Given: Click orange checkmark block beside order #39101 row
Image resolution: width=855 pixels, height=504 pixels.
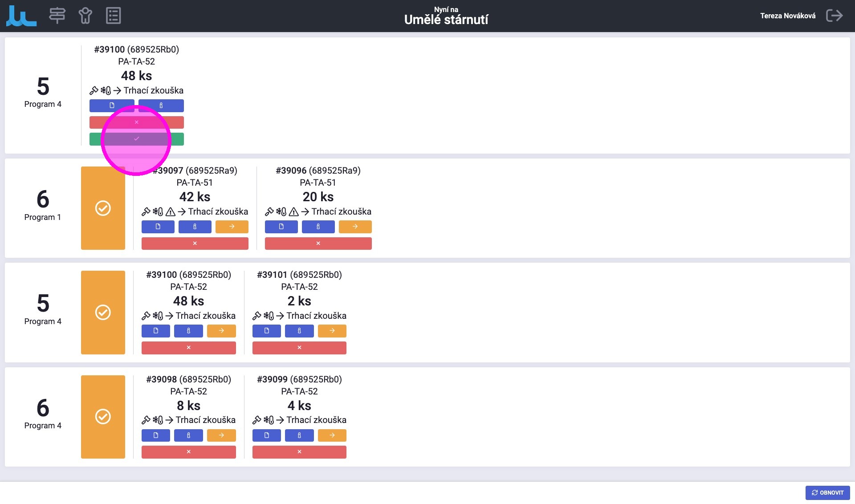Looking at the screenshot, I should 103,312.
